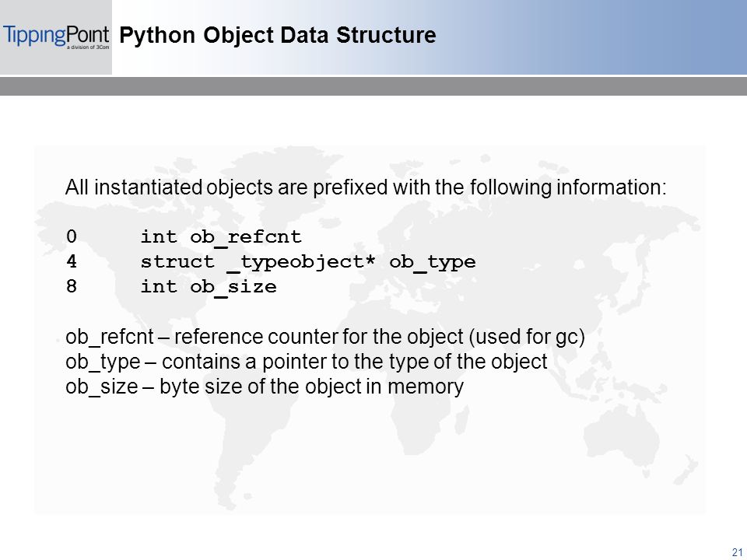747x560 pixels.
Task: Click the TippingPoint logo
Action: point(56,37)
